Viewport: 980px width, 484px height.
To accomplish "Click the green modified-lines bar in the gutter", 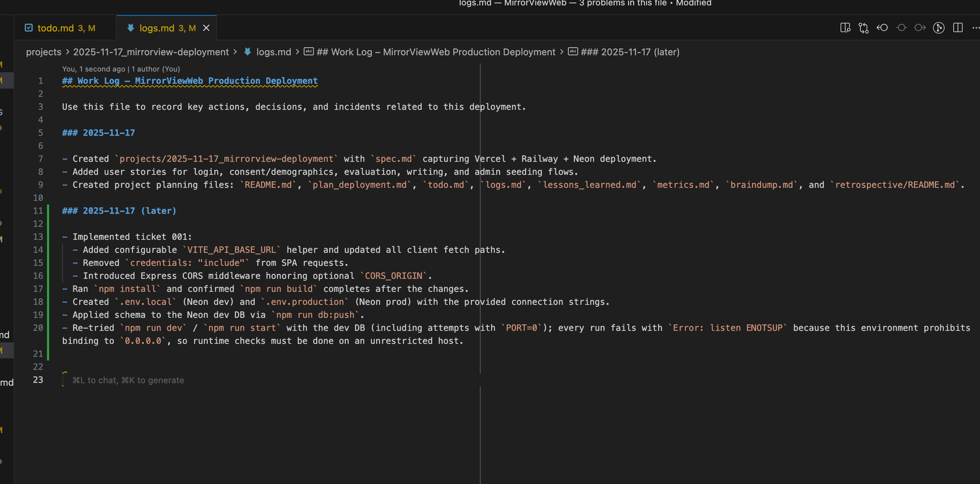I will (48, 281).
